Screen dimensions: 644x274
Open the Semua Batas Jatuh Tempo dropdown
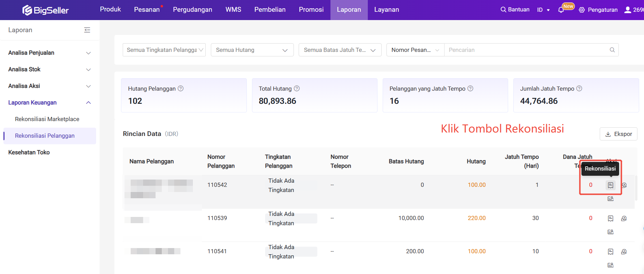340,50
